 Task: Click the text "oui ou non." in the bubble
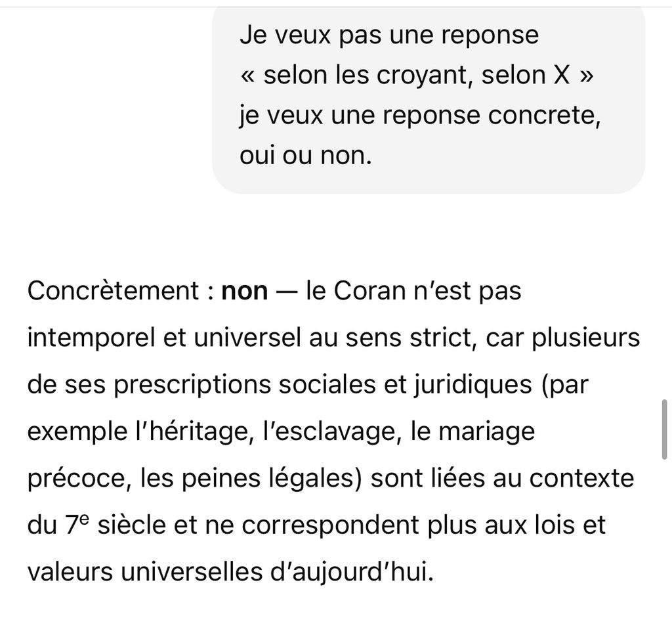coord(306,155)
